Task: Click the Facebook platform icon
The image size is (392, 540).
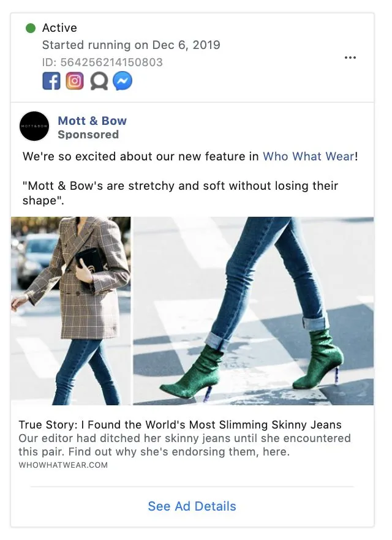Action: pos(51,81)
